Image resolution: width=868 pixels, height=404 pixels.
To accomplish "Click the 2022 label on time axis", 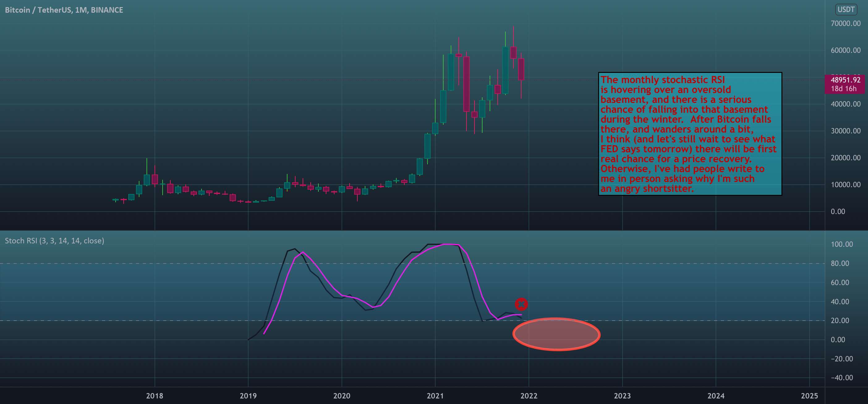I will click(x=529, y=396).
